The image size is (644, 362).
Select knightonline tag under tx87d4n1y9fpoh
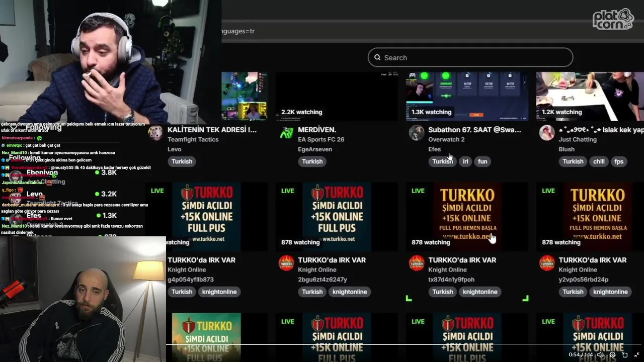pyautogui.click(x=480, y=292)
